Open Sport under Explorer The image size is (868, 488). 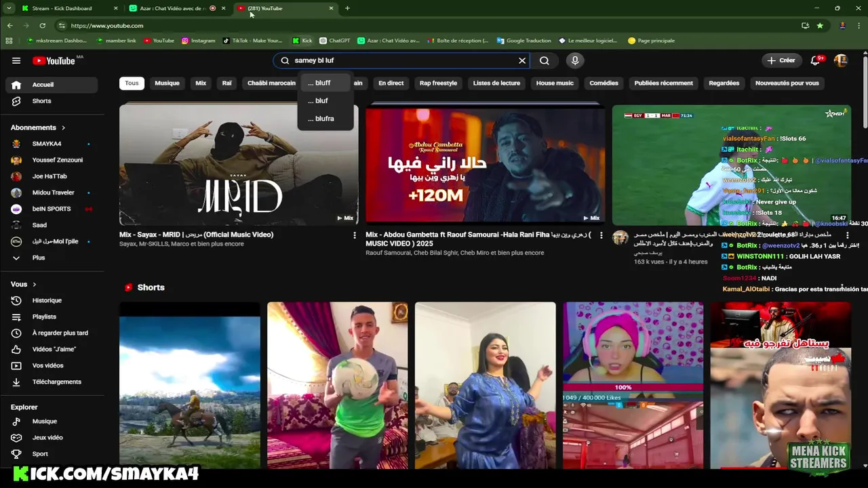click(x=52, y=453)
